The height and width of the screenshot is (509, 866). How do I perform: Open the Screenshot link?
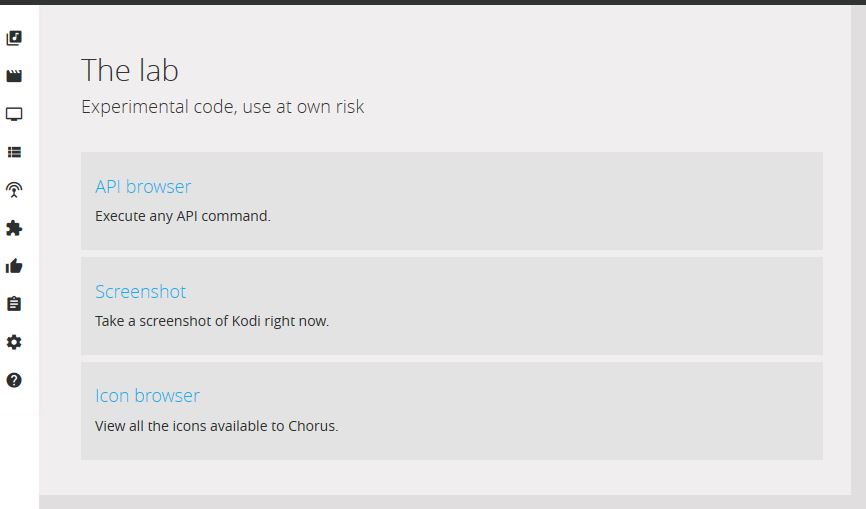click(x=140, y=291)
